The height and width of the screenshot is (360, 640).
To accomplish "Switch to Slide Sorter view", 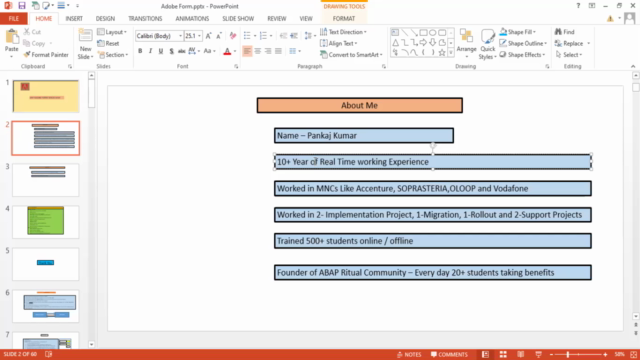I will pos(503,354).
